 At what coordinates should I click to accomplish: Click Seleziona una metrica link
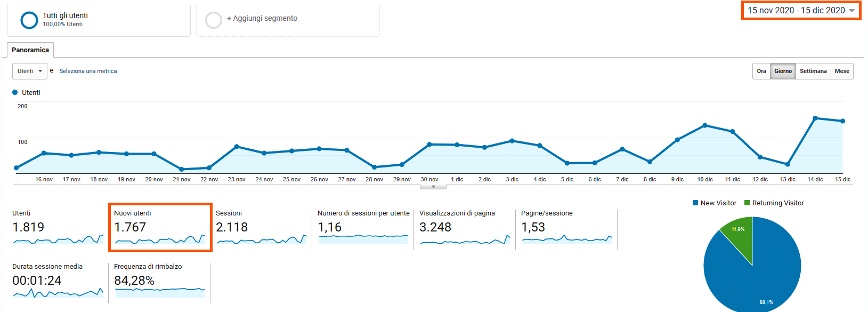coord(88,71)
